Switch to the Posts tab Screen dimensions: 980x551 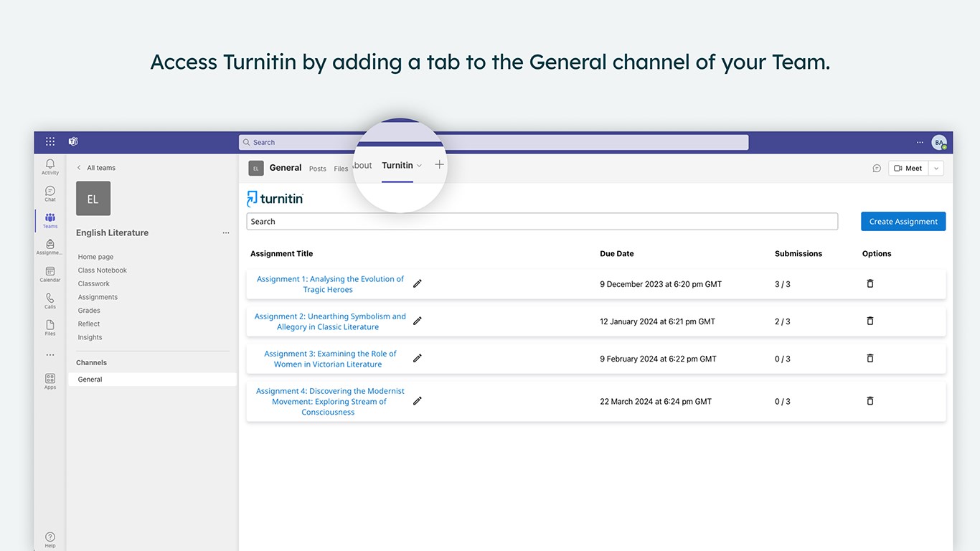click(x=318, y=169)
